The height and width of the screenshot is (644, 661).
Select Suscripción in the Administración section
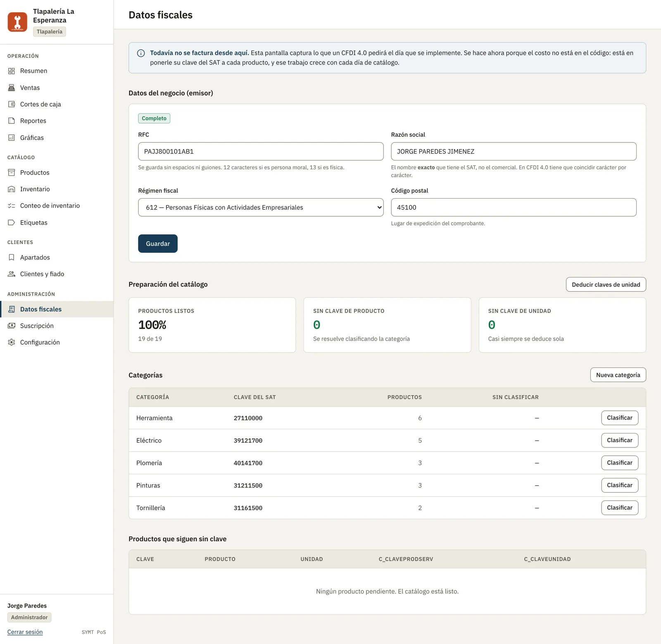[57, 326]
